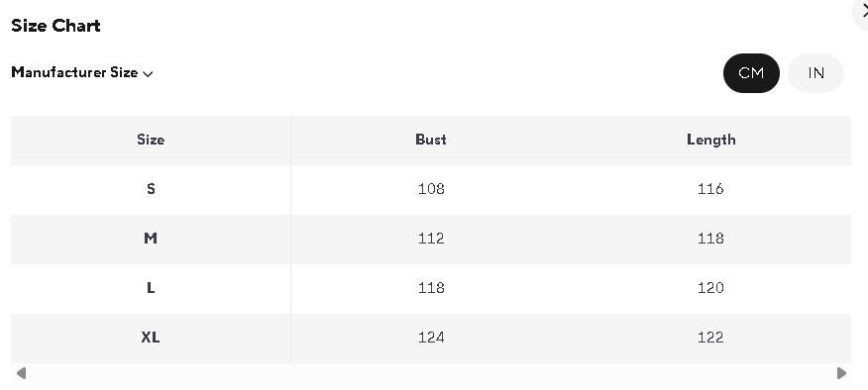The image size is (868, 390).
Task: Click the bust value 108
Action: coord(431,189)
